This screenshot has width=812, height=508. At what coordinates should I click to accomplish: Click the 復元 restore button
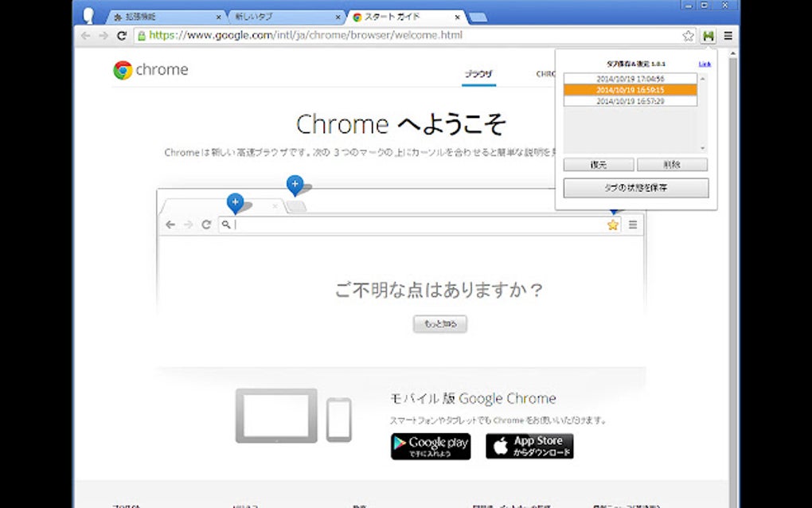(599, 165)
